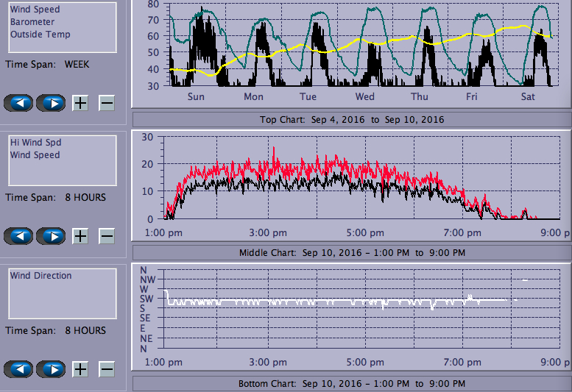The image size is (572, 392).
Task: Click the Bottom Chart time range caption
Action: pos(352,384)
